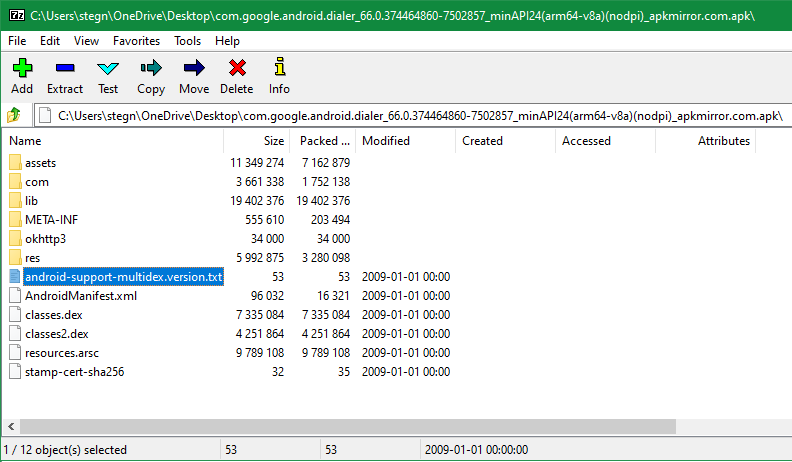Select the classes.dex file

[54, 315]
